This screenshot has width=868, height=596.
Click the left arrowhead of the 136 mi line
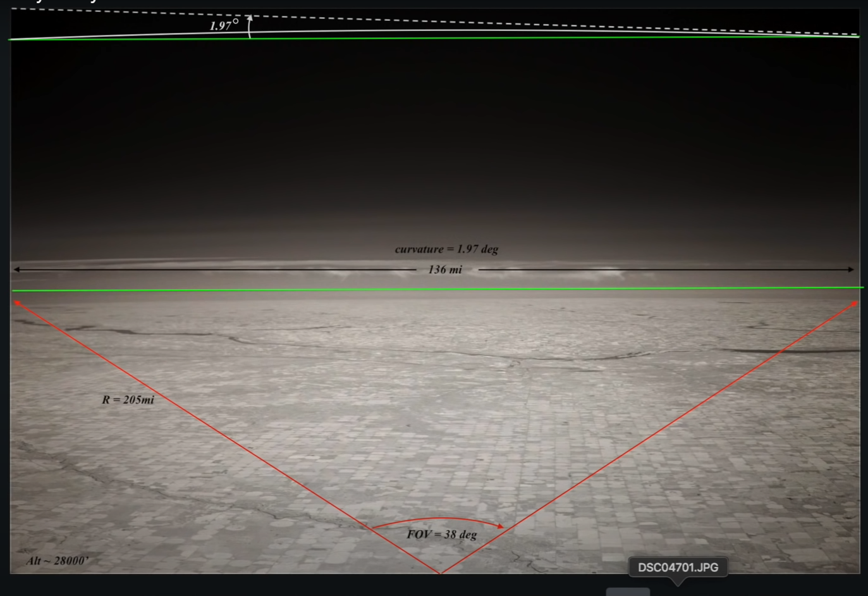click(16, 268)
